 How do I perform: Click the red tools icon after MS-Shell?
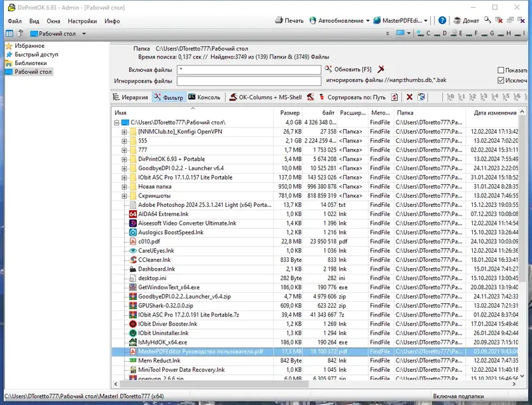pos(310,97)
